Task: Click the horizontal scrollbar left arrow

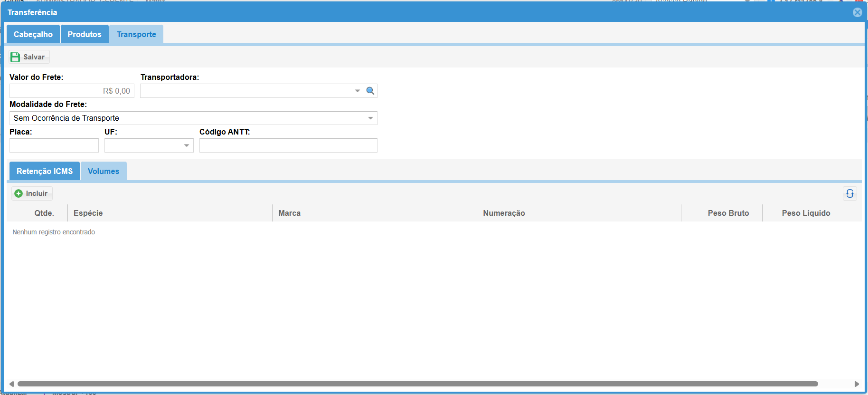Action: (x=11, y=384)
